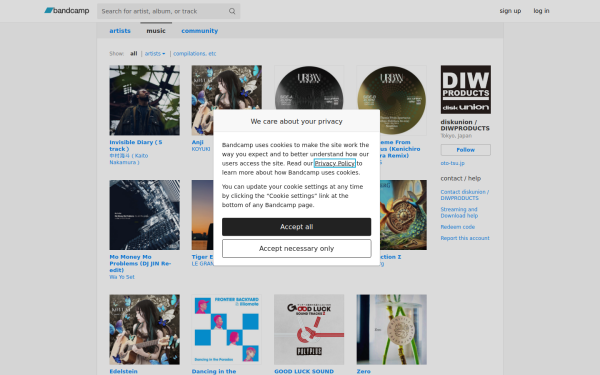Filter by compilations, etc
This screenshot has height=375, width=600.
click(x=194, y=54)
